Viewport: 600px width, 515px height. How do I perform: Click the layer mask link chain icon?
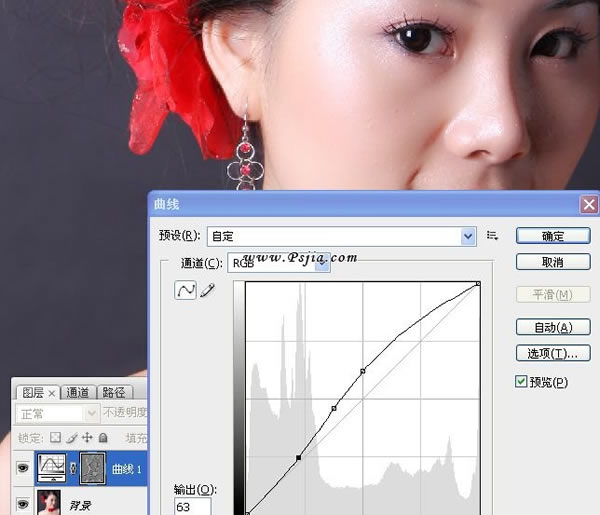[x=73, y=468]
